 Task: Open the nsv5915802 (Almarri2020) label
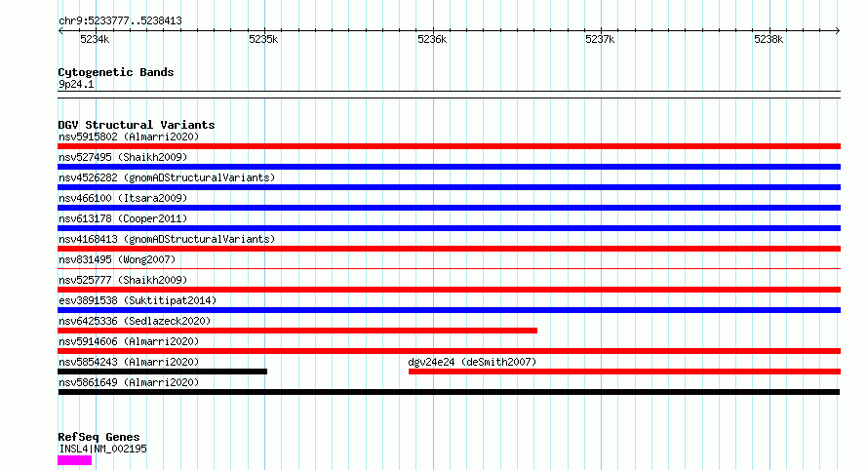coord(129,137)
